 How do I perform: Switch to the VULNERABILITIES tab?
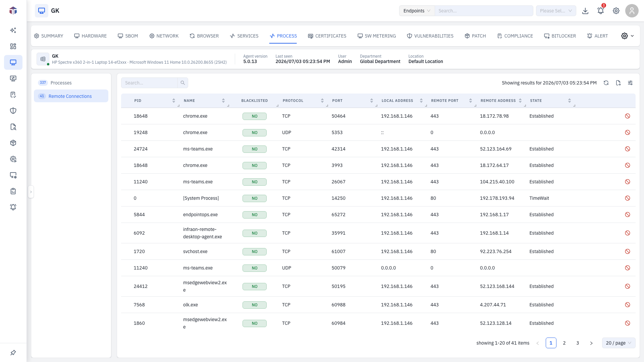point(430,36)
